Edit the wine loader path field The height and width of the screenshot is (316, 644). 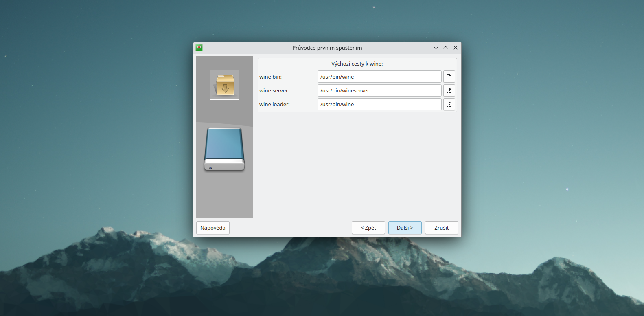tap(379, 104)
